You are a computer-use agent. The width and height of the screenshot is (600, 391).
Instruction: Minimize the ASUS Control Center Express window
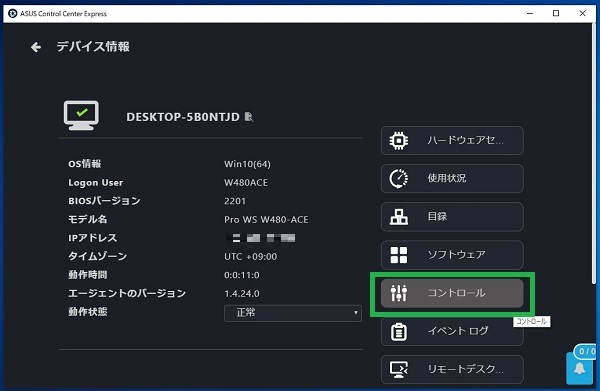(x=530, y=13)
